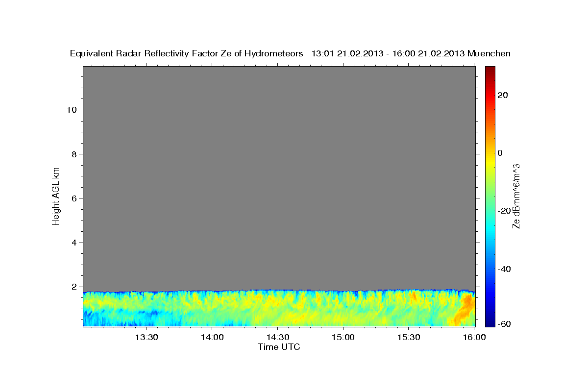The height and width of the screenshot is (392, 588).
Task: Click the colorbar value '-60'
Action: point(503,324)
